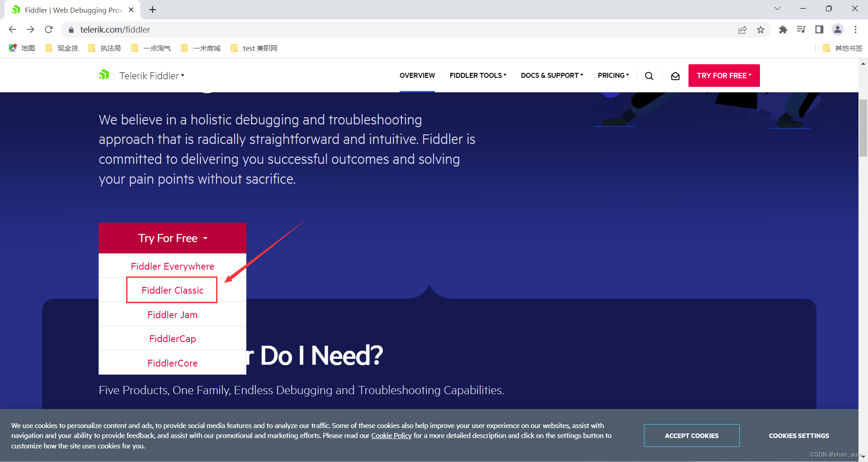Open media control playlist icon

pyautogui.click(x=801, y=29)
